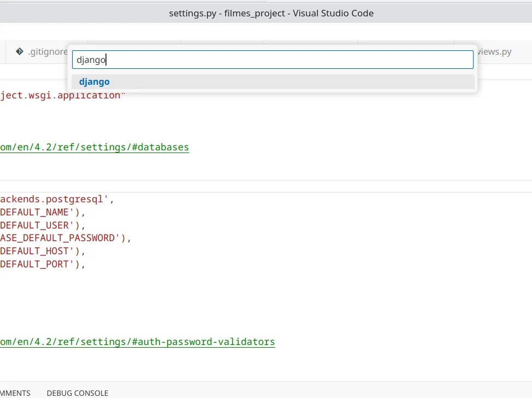The height and width of the screenshot is (398, 532).
Task: Click the wsgi.application string in the editor
Action: click(x=62, y=96)
